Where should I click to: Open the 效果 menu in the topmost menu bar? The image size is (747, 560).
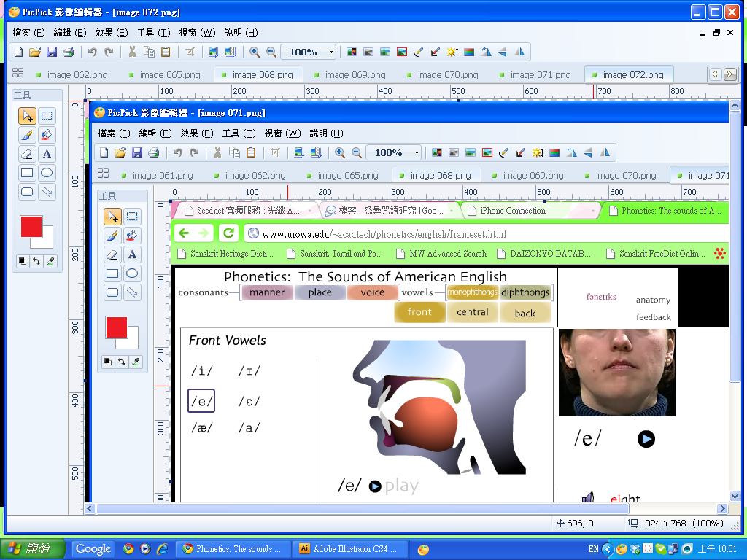pos(112,33)
